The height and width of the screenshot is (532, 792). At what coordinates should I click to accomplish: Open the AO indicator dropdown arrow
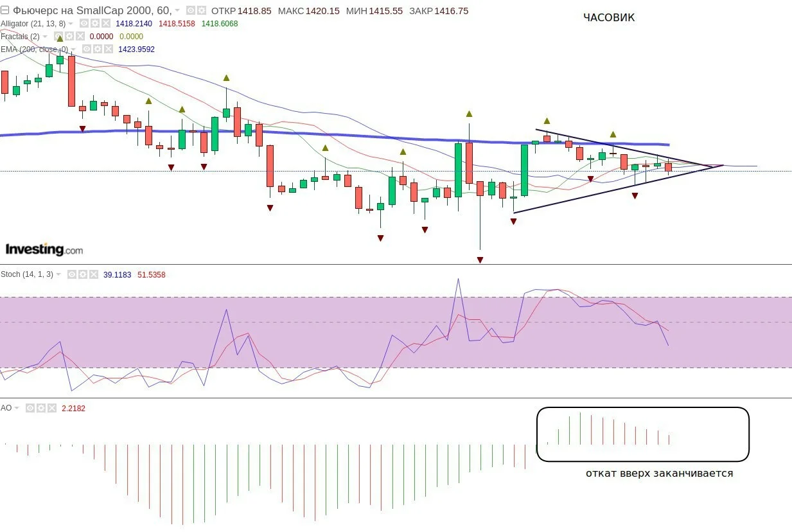click(17, 409)
